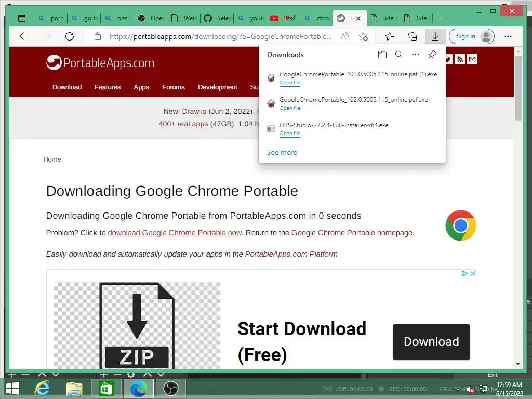This screenshot has width=532, height=399.
Task: Add this page to favorites
Action: tap(363, 37)
